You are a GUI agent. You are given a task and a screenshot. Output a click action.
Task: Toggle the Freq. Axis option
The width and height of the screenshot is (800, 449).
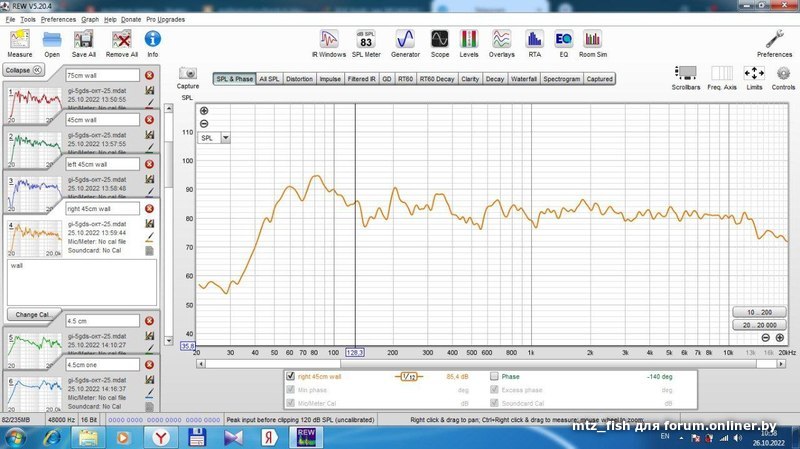722,73
